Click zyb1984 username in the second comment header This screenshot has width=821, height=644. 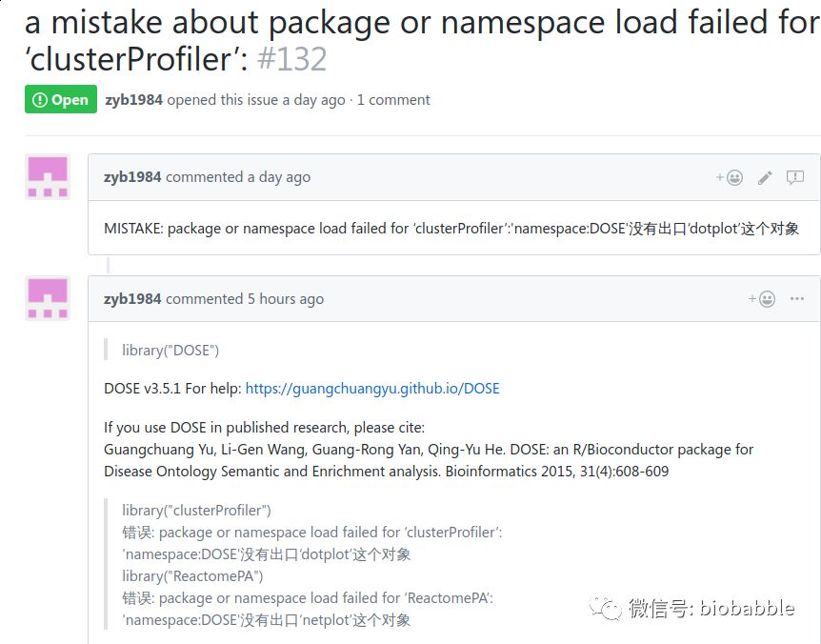132,299
